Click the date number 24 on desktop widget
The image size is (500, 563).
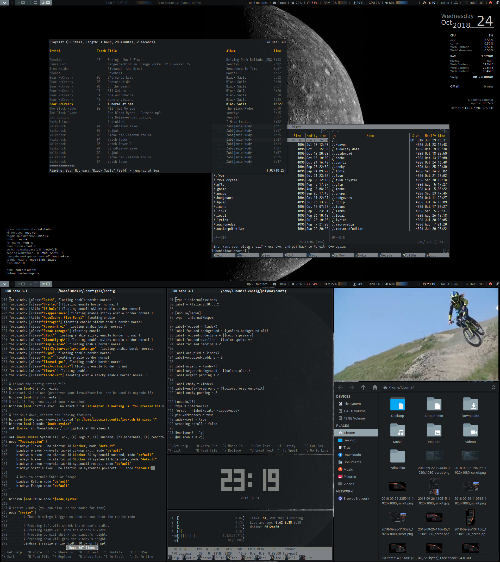click(485, 21)
